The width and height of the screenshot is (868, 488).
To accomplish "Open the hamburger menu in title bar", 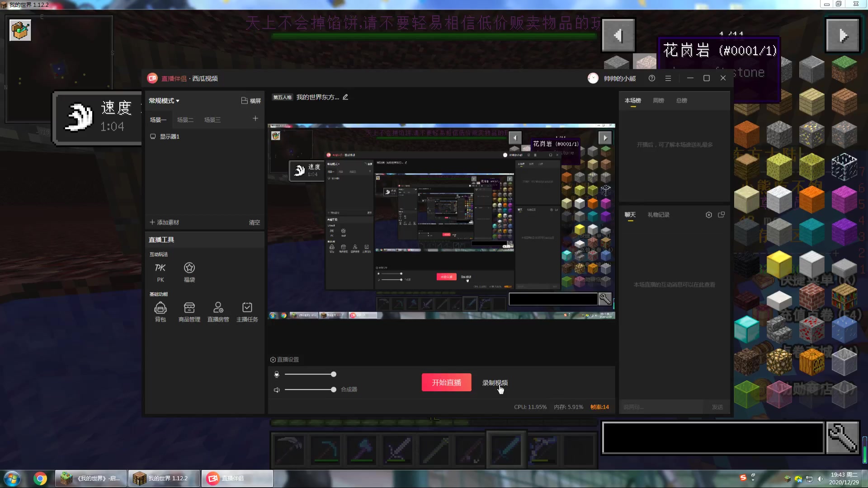I will 668,78.
